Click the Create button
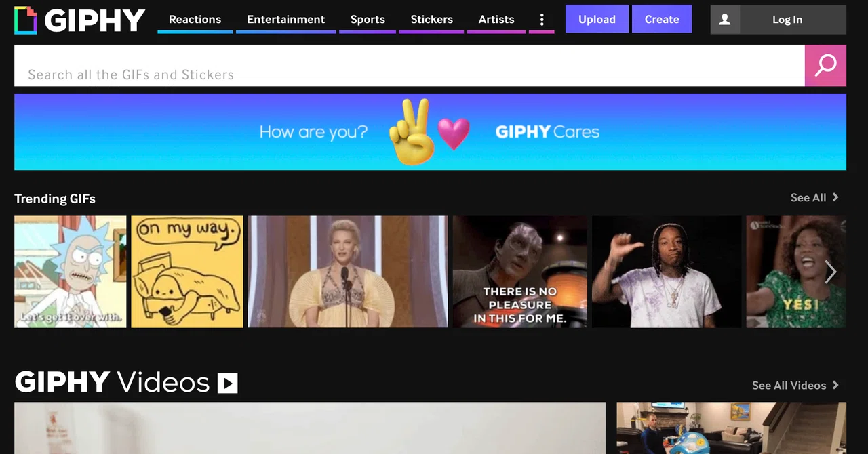 coord(662,19)
